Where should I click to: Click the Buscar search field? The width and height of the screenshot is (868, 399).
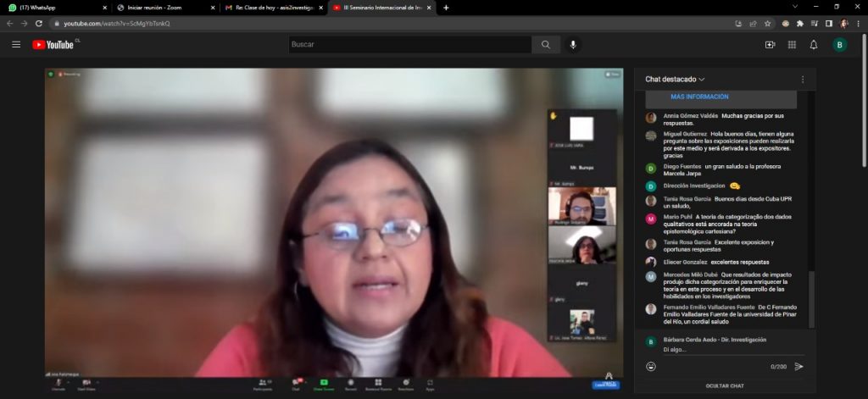coord(409,44)
